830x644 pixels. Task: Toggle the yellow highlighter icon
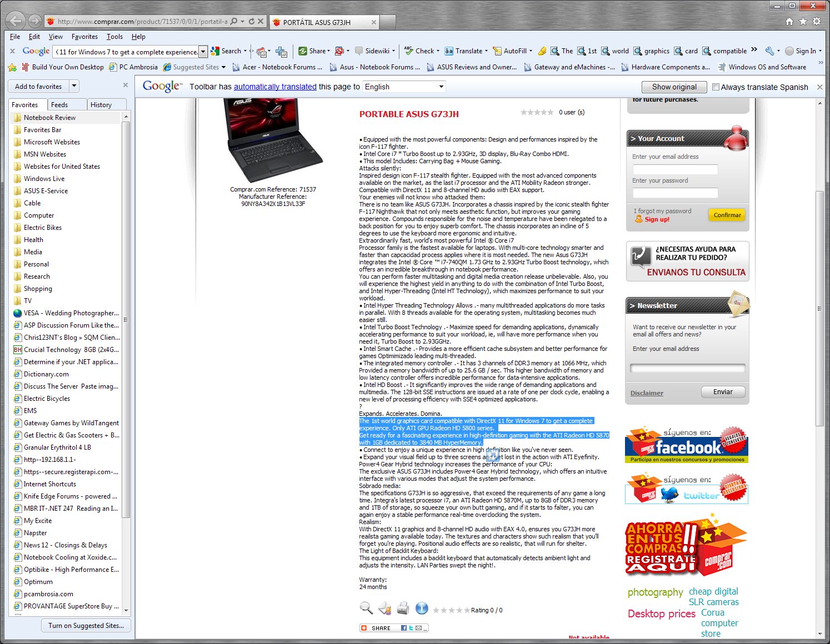(542, 51)
